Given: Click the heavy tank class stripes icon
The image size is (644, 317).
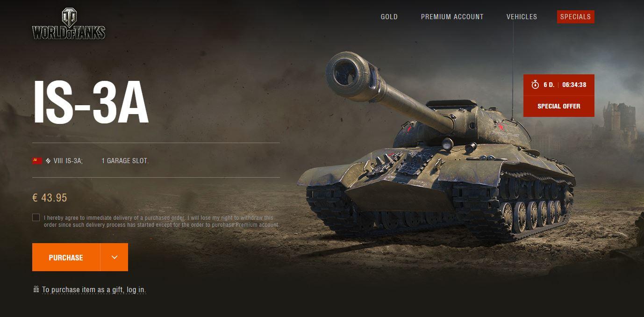Looking at the screenshot, I should [x=48, y=161].
